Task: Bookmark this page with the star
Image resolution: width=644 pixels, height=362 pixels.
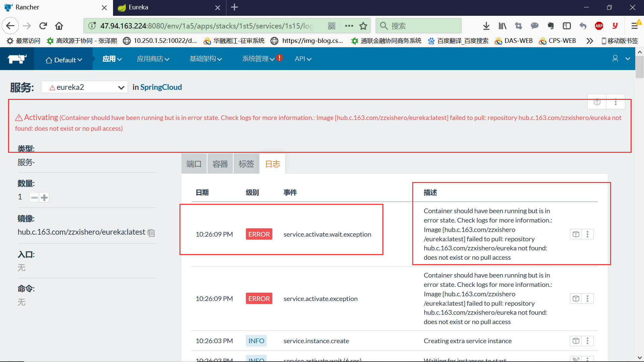Action: click(x=363, y=26)
